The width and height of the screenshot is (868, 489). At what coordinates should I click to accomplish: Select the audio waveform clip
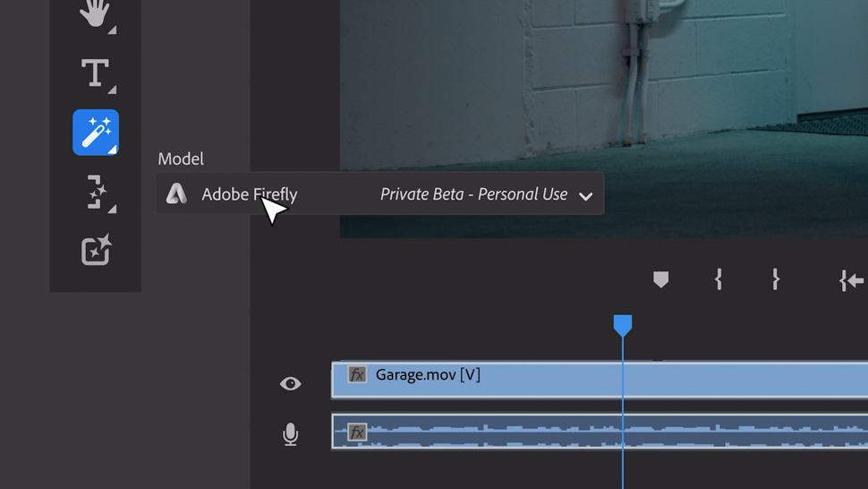click(x=600, y=432)
